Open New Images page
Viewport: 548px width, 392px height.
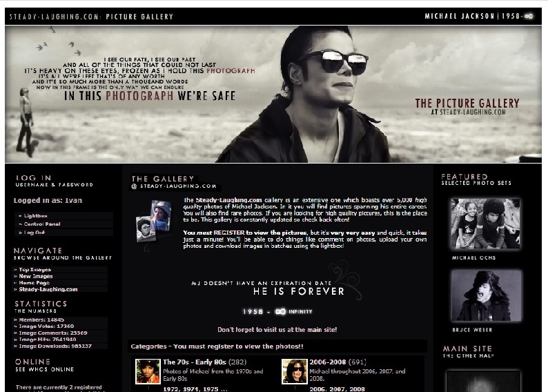(x=36, y=276)
